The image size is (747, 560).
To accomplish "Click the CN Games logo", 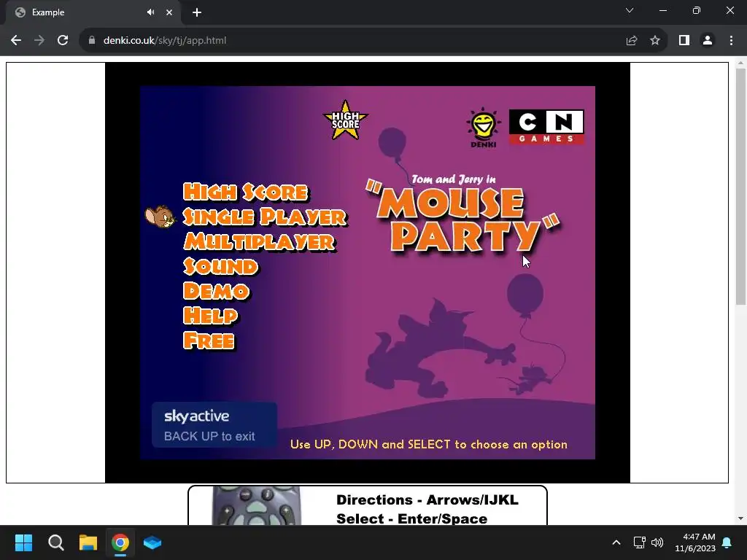I will pos(546,127).
